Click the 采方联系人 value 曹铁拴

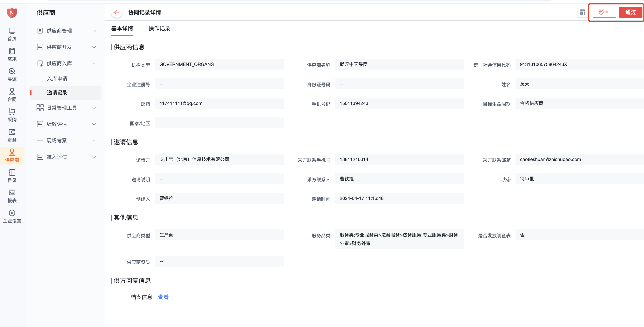click(346, 179)
